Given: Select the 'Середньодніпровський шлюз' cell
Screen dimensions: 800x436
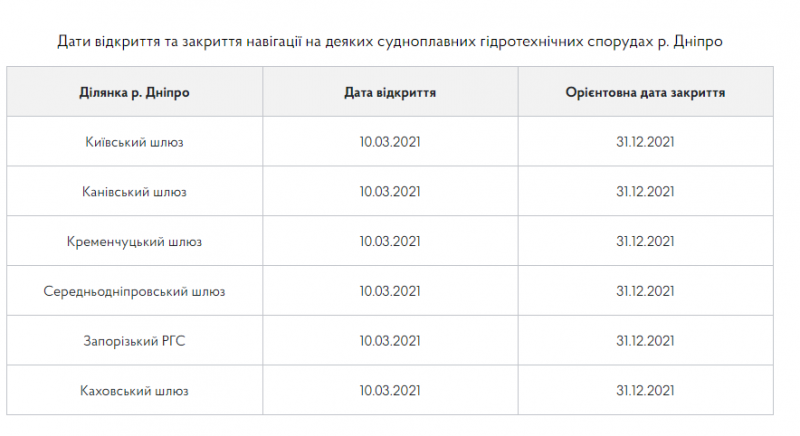Looking at the screenshot, I should coord(134,291).
